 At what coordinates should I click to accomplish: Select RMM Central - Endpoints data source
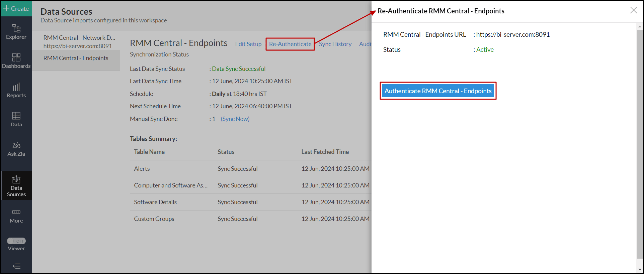[x=76, y=58]
